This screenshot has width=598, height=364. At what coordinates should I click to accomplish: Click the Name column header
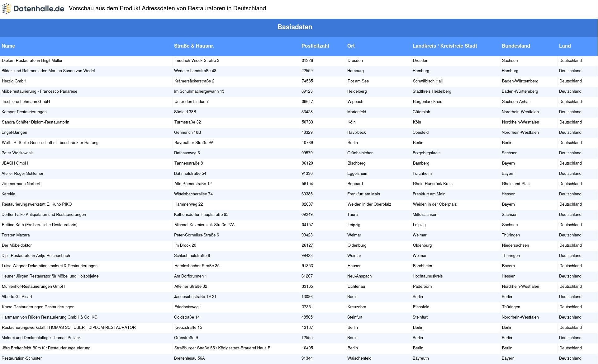click(x=8, y=46)
